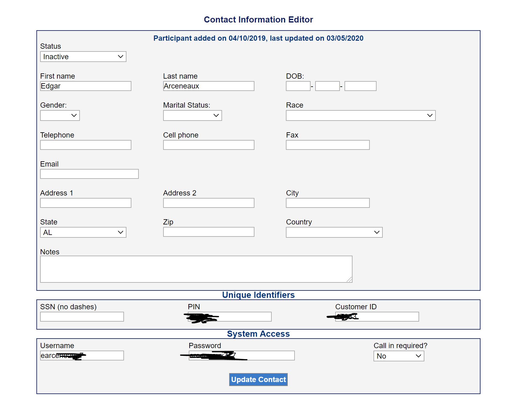532x403 pixels.
Task: Click the Last name field containing Arceneaux
Action: click(208, 86)
